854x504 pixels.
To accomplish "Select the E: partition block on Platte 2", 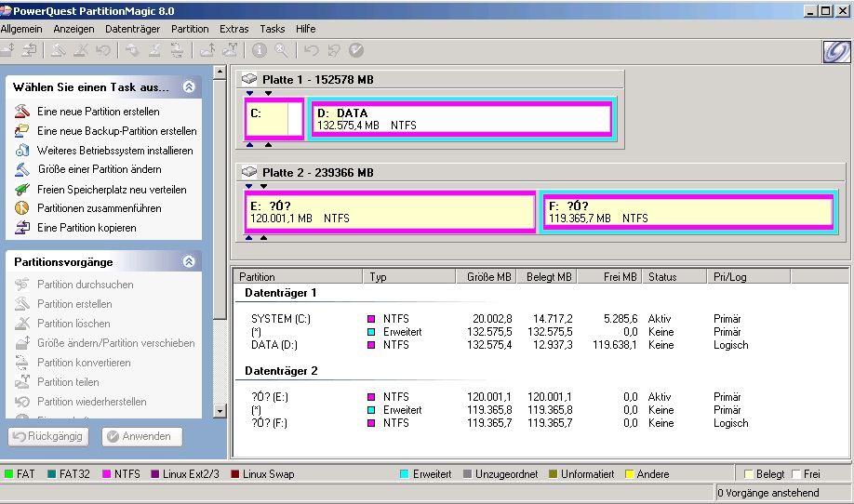I will [x=390, y=212].
